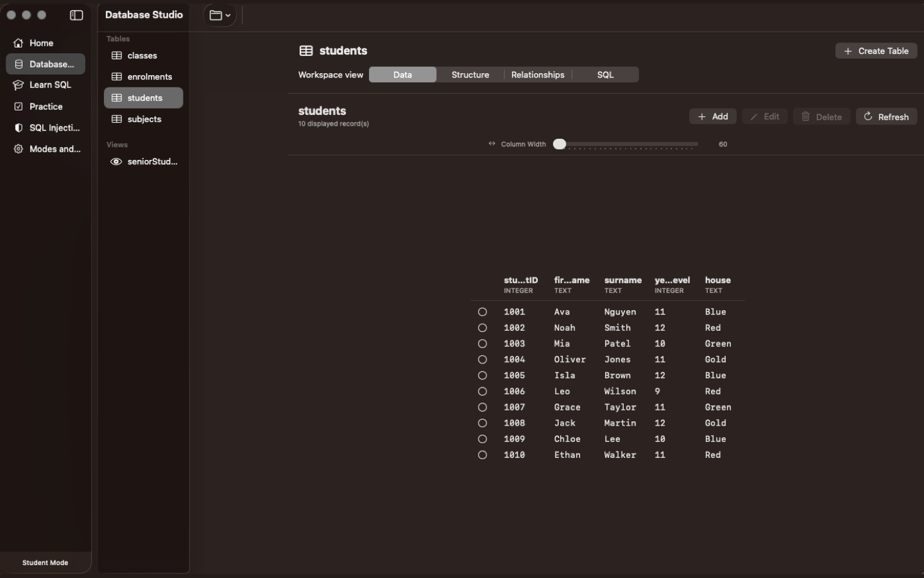Click the Edit record button

[765, 116]
